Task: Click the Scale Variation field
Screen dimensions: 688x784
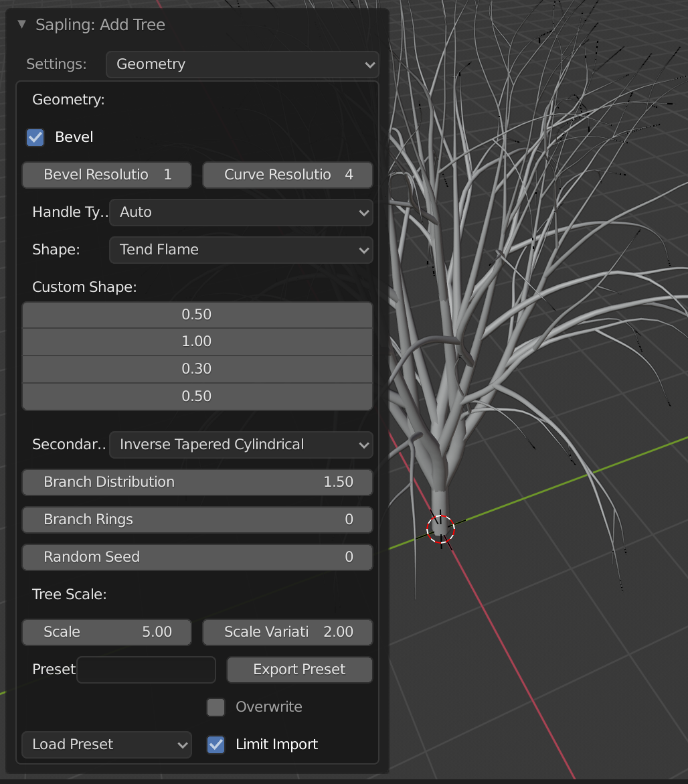Action: [288, 632]
